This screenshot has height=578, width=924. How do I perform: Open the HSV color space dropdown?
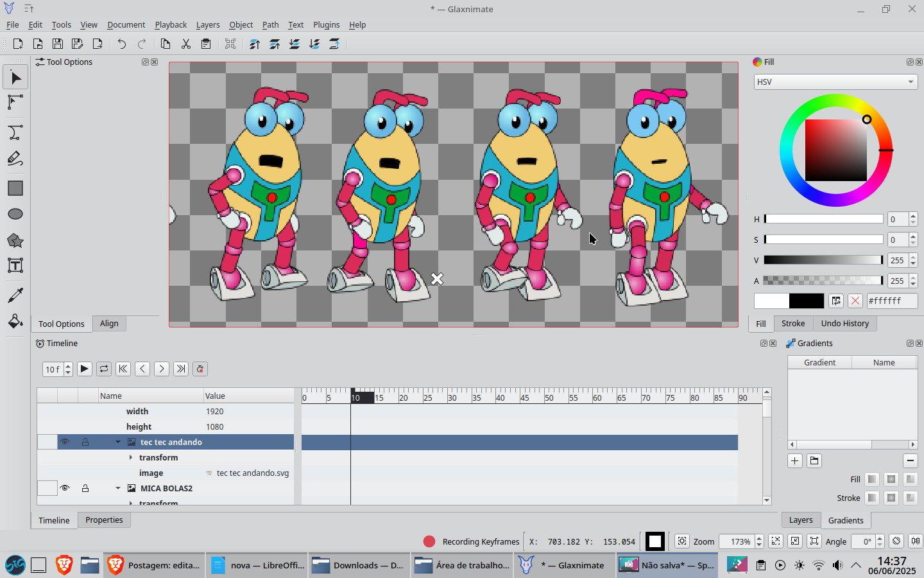[x=836, y=82]
